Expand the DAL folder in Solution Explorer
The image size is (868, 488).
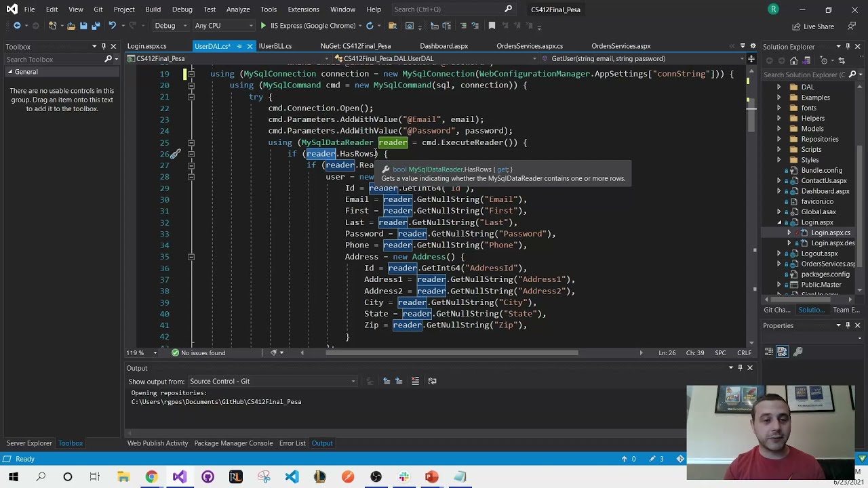click(778, 87)
